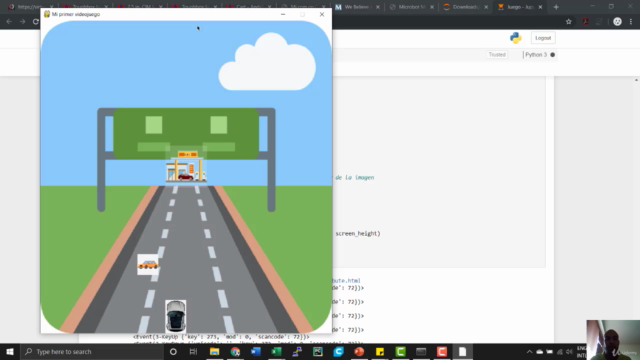Open PyCharm from the taskbar
Viewport: 640px width, 360px height.
pyautogui.click(x=318, y=351)
